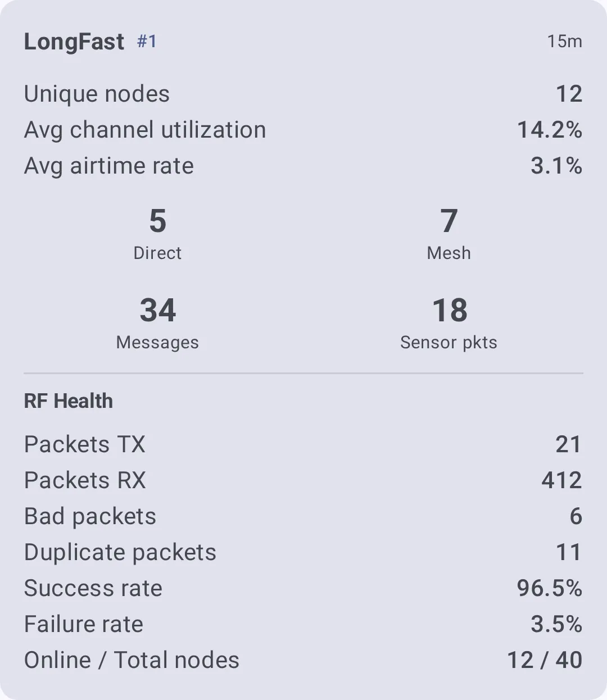Tap the 12 / 40 nodes value
Screen dimensions: 607x700
pyautogui.click(x=545, y=660)
